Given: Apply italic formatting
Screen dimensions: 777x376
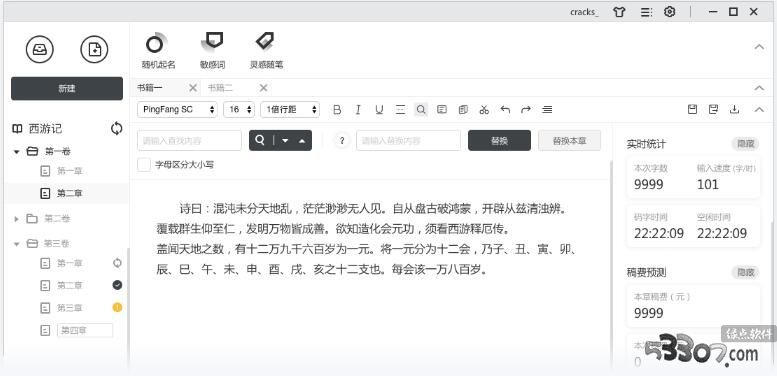Looking at the screenshot, I should pos(358,109).
